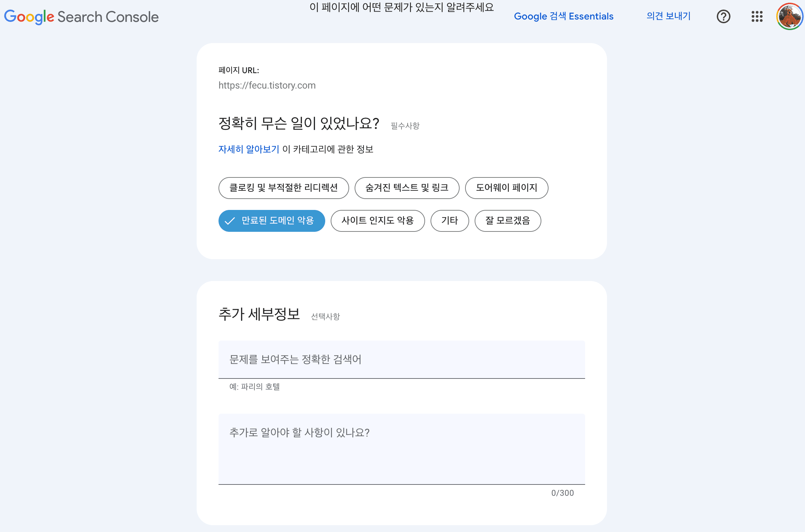Deselect the 만료된 도메인 악용 chip
This screenshot has height=532, width=805.
(272, 221)
